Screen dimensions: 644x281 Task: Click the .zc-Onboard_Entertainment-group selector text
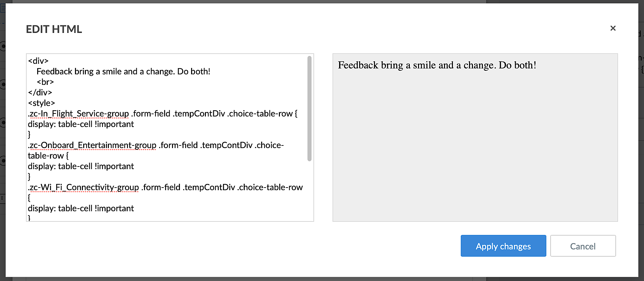pos(92,145)
